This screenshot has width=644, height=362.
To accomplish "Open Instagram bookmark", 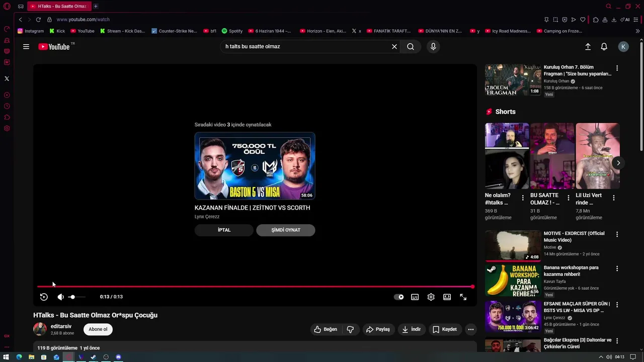I will 31,31.
